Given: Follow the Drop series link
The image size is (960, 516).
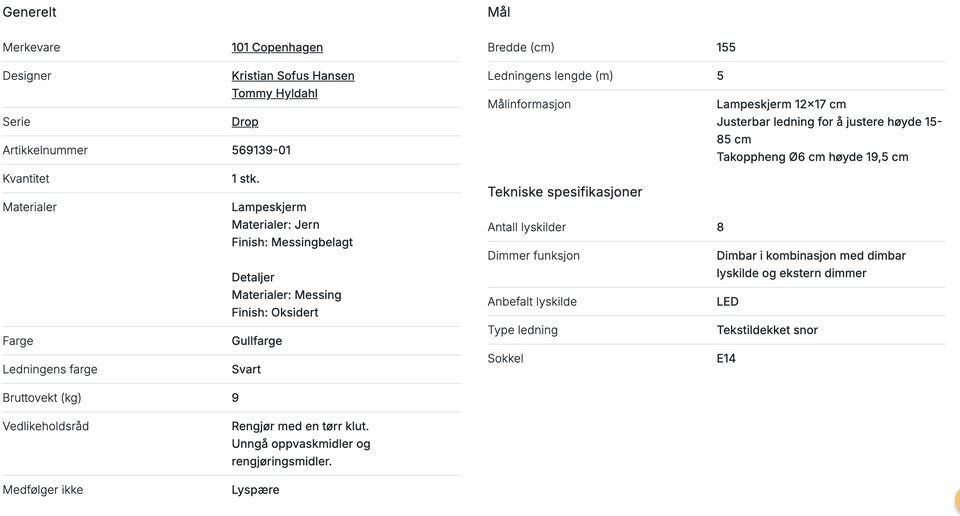Looking at the screenshot, I should point(245,122).
